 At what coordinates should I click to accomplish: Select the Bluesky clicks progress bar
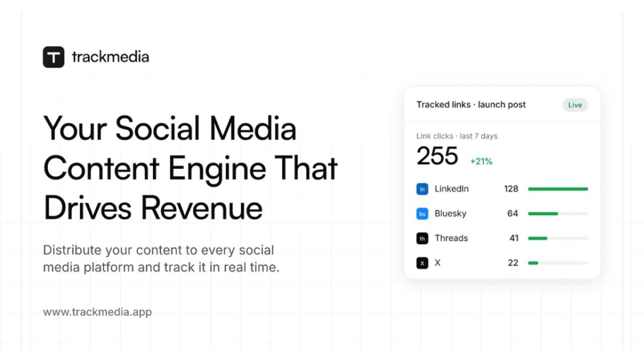point(558,214)
